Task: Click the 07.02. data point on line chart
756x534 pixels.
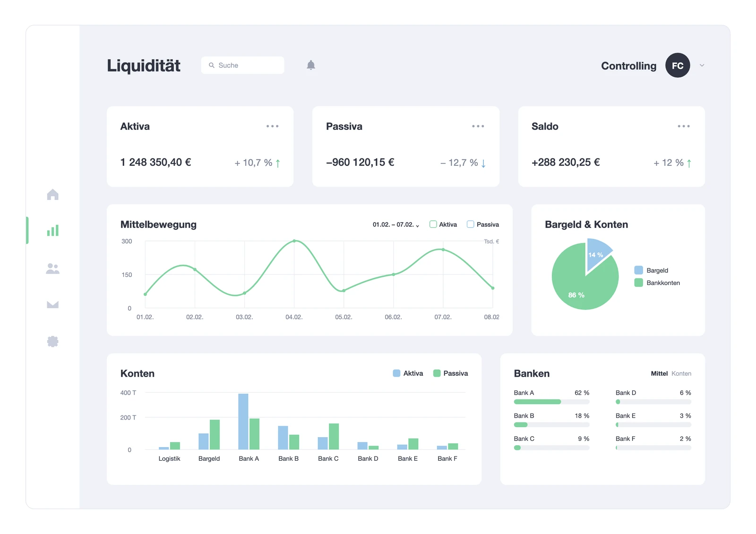Action: (x=443, y=250)
